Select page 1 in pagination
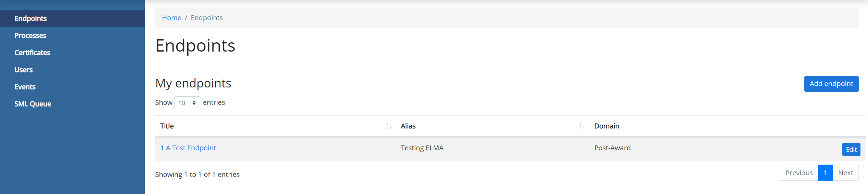The width and height of the screenshot is (868, 194). (x=825, y=173)
